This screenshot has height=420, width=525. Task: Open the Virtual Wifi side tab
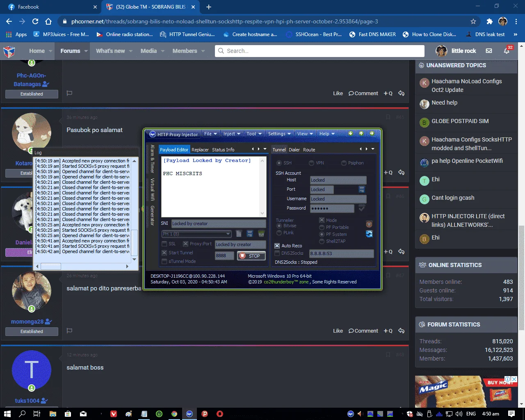tap(152, 190)
